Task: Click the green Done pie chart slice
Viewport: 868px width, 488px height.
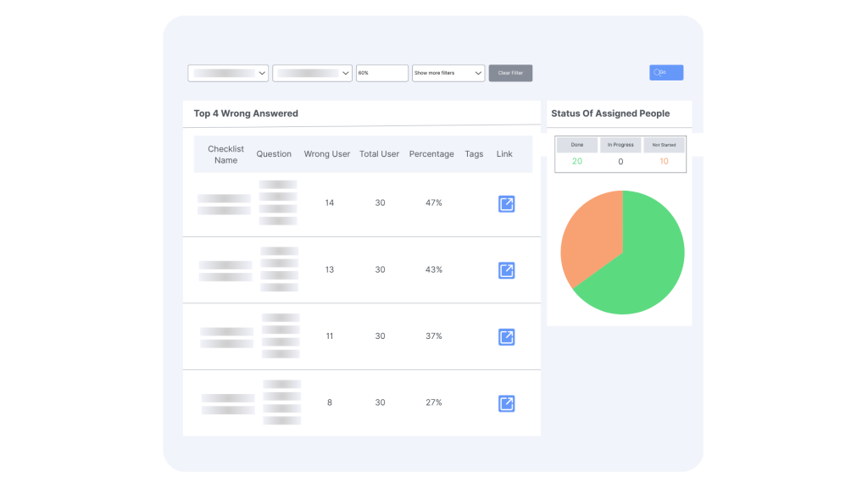Action: tap(646, 263)
